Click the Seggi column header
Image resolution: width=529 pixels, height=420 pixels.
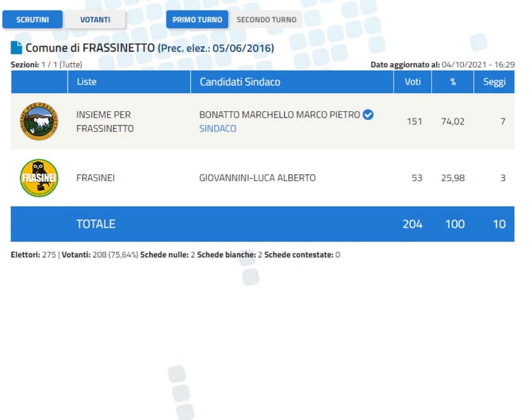click(x=494, y=82)
